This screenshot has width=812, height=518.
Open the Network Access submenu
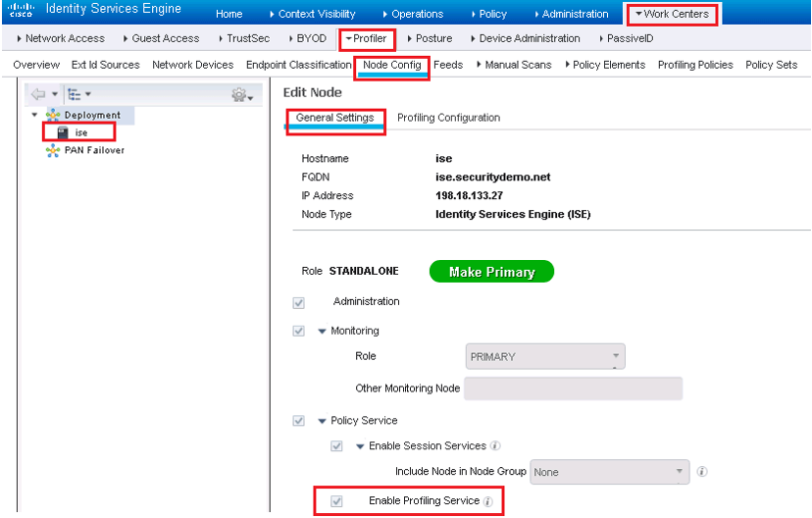point(61,39)
